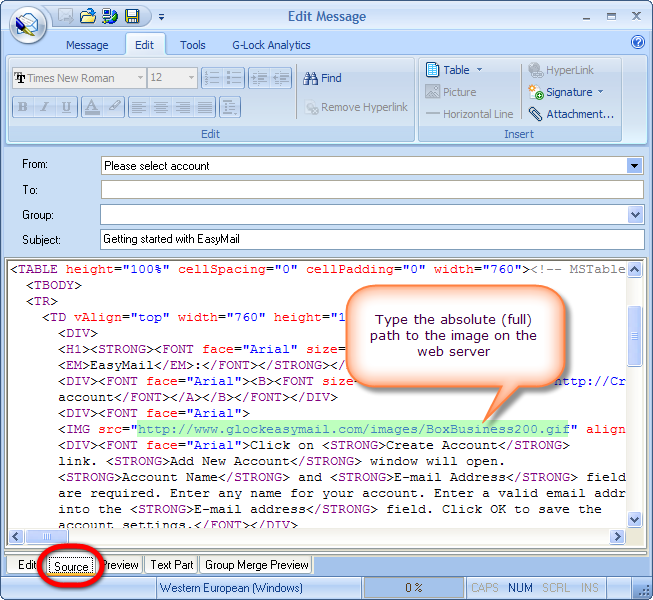Choose the font color tool

(92, 107)
